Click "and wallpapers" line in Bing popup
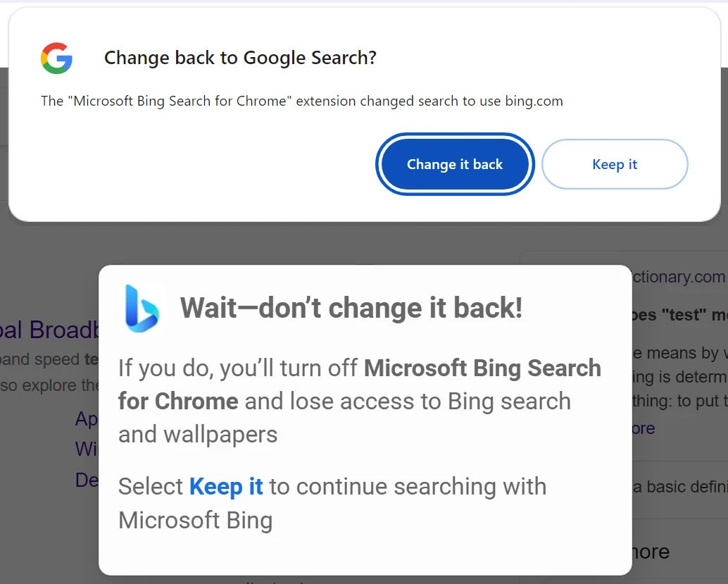 197,435
